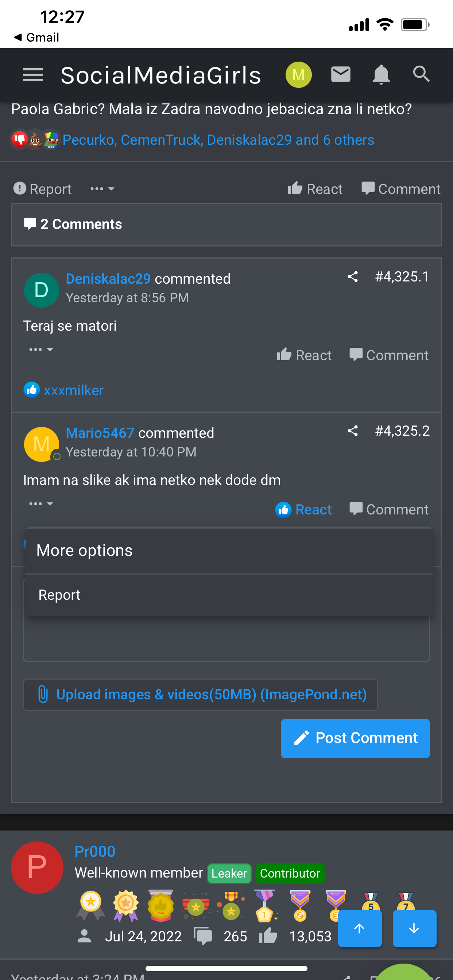453x980 pixels.
Task: Collapse the three-dot menu under Mario5467's comment
Action: (x=41, y=503)
